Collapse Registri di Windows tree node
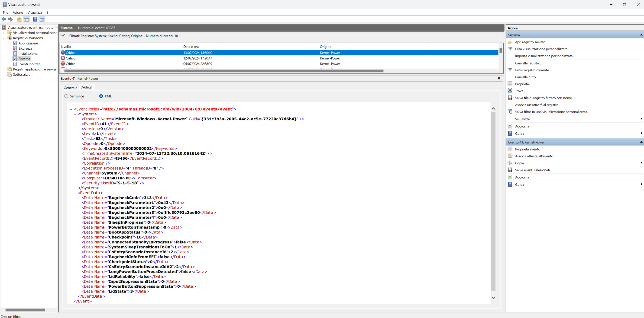The height and width of the screenshot is (318, 644). (4, 38)
